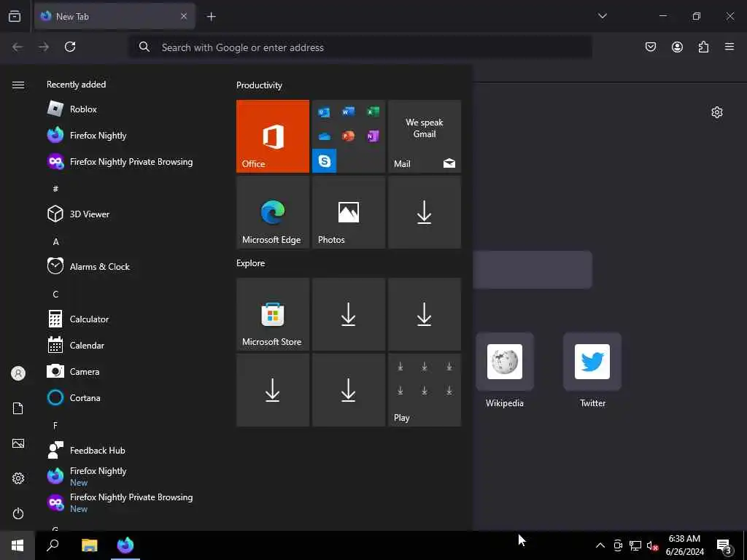This screenshot has height=560, width=747.
Task: Select the Productivity group heading
Action: click(x=259, y=85)
